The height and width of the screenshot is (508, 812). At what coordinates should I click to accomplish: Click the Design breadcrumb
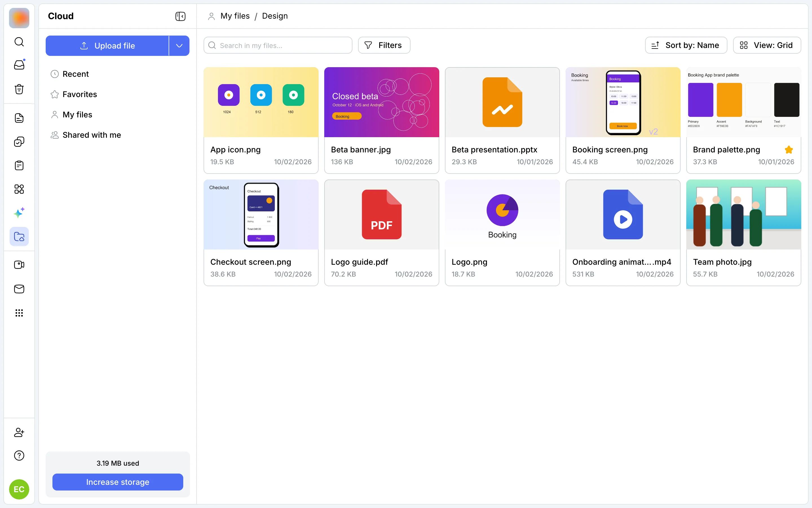click(x=275, y=16)
